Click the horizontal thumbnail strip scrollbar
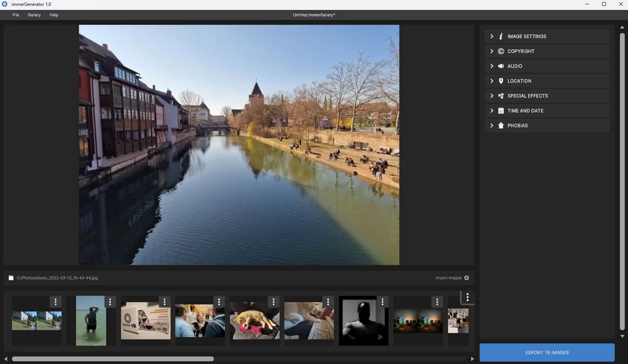 coord(113,358)
